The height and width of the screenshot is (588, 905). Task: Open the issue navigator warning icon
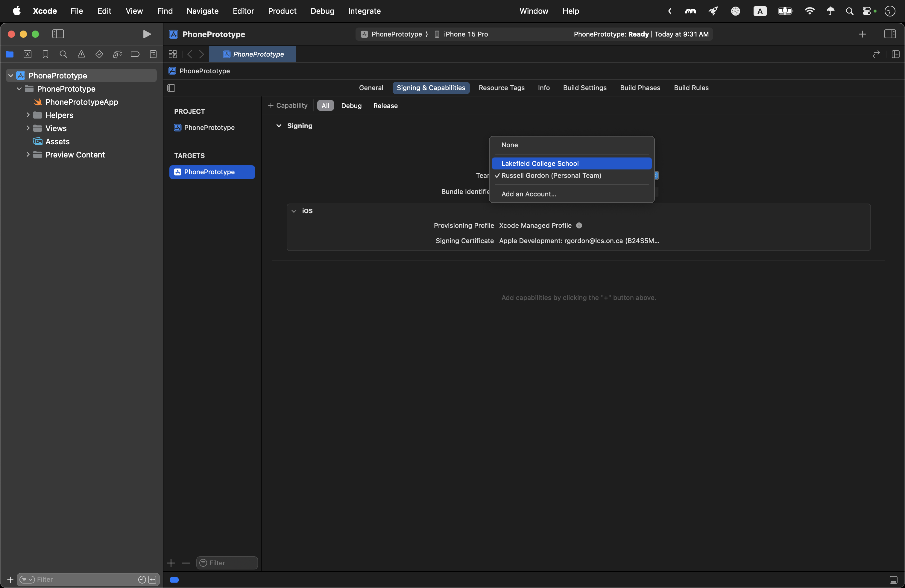pyautogui.click(x=81, y=54)
